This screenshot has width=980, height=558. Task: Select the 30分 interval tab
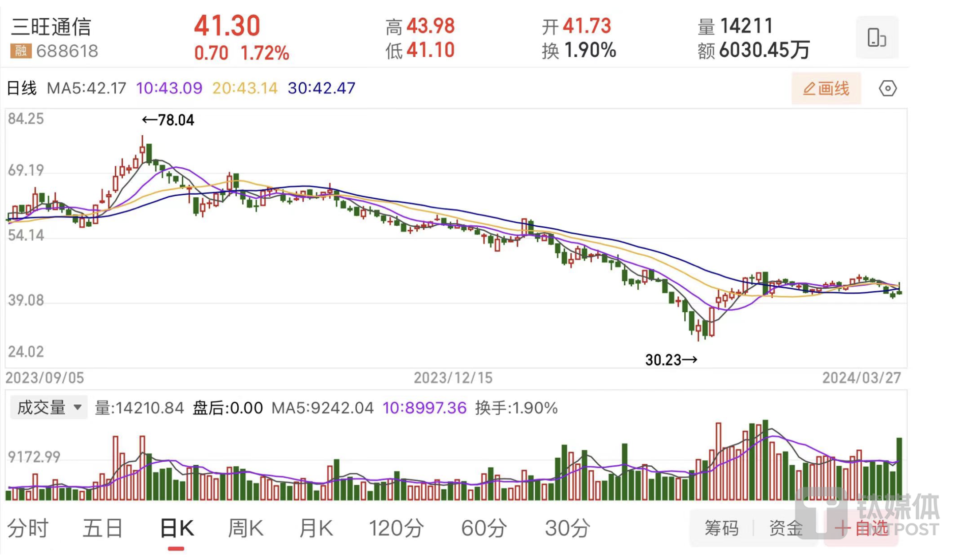(567, 528)
